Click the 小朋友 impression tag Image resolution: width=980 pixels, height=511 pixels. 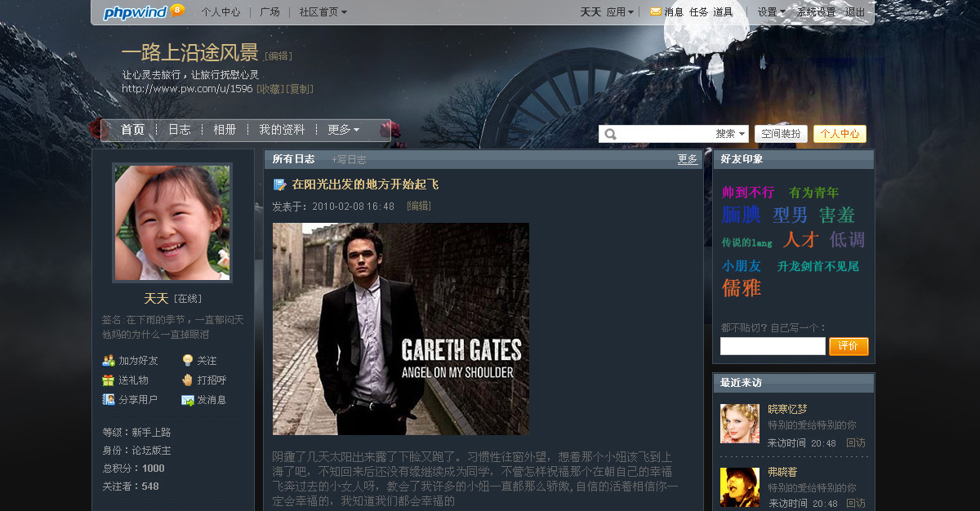click(x=742, y=266)
